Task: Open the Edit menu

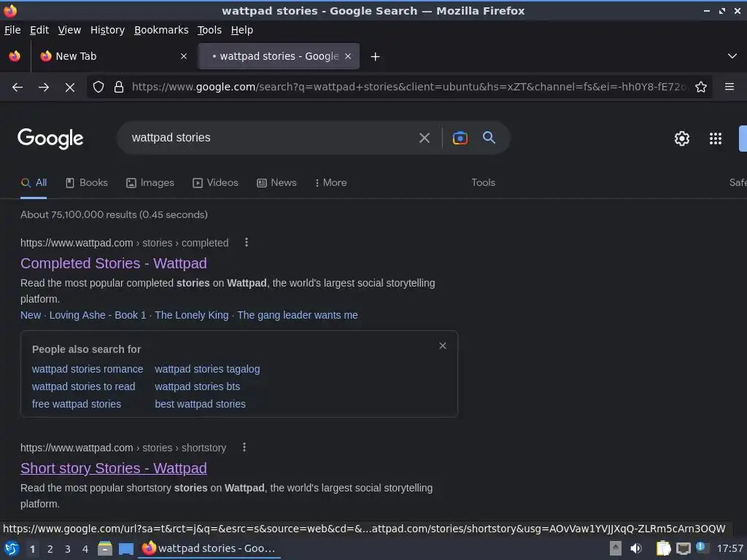Action: [x=39, y=30]
